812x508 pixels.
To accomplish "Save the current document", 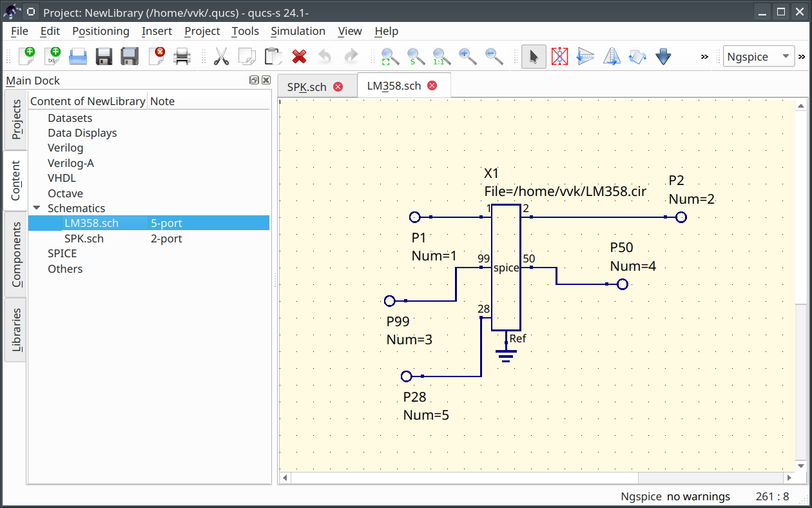I will (x=104, y=57).
